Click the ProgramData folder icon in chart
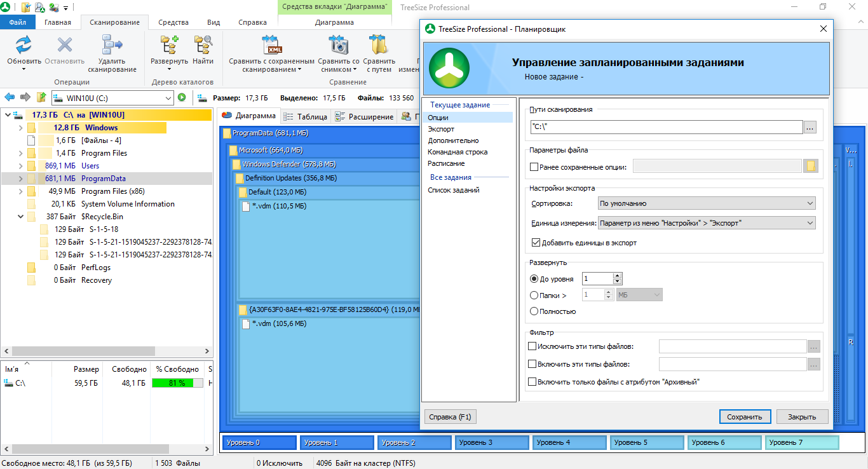Screen dimensions: 868x469 (227, 133)
